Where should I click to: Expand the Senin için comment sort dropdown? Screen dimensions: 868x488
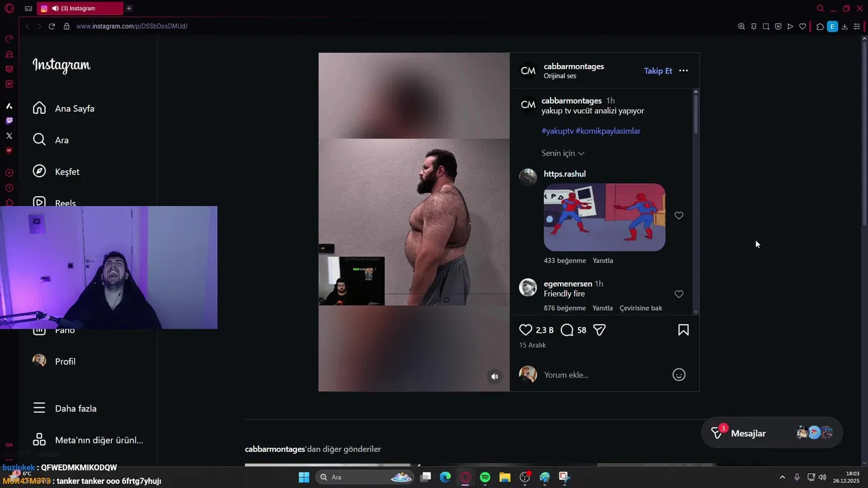click(x=563, y=153)
